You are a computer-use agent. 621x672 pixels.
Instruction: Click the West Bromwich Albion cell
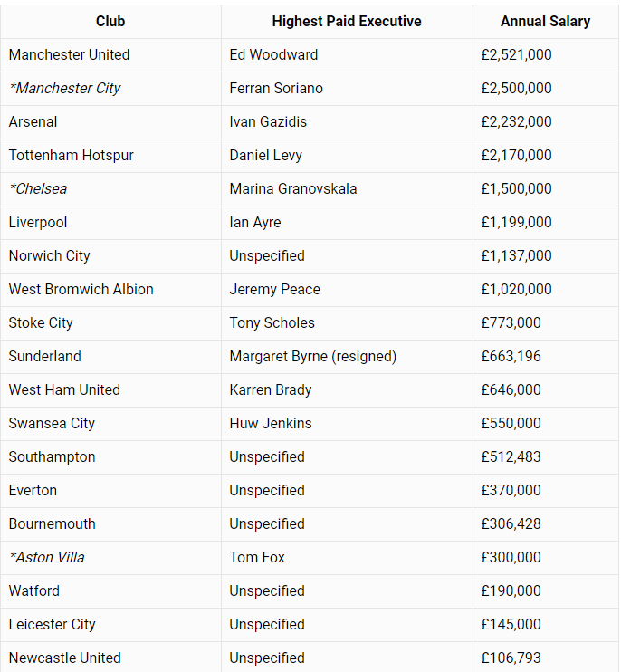pyautogui.click(x=110, y=289)
